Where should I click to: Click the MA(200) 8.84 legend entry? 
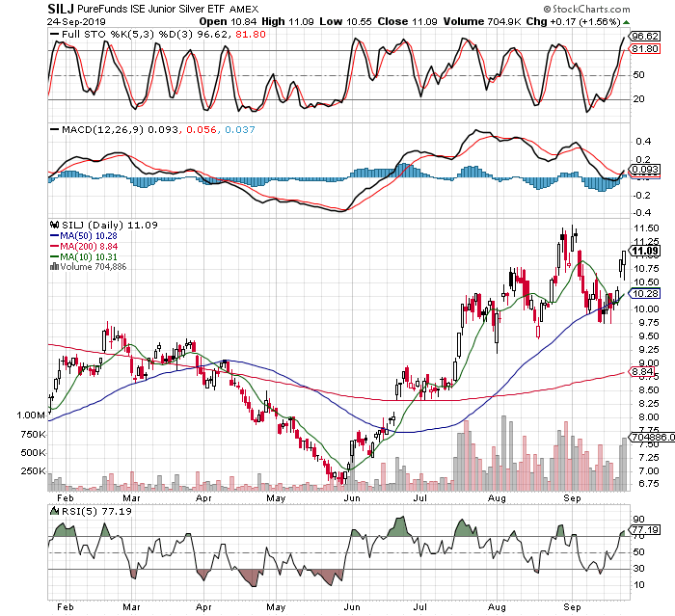[84, 246]
